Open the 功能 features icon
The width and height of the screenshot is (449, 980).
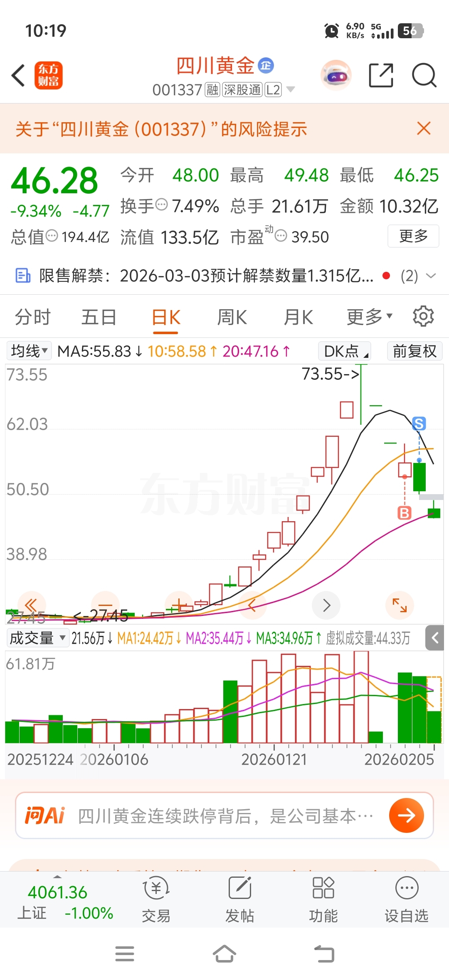pos(323,900)
